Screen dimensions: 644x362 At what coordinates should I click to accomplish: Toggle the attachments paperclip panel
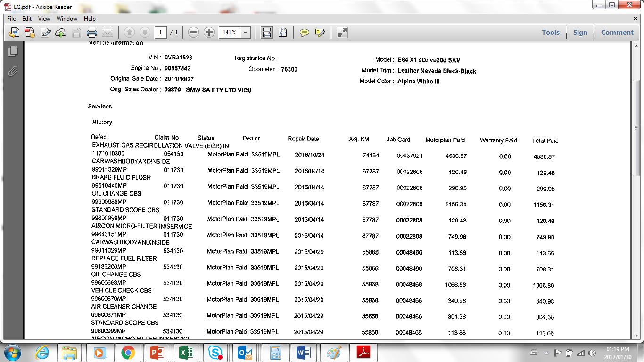(13, 71)
